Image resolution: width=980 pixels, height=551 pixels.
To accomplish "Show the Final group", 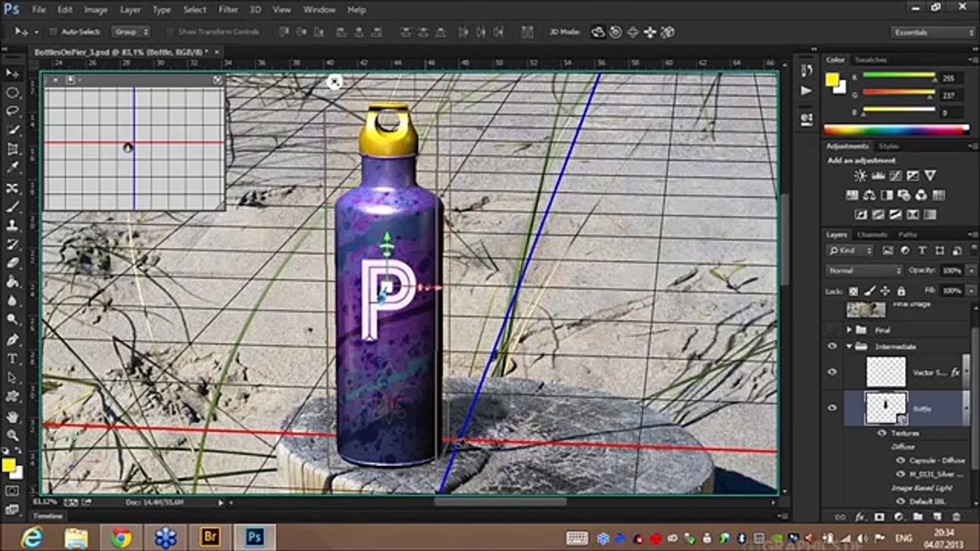I will (832, 329).
